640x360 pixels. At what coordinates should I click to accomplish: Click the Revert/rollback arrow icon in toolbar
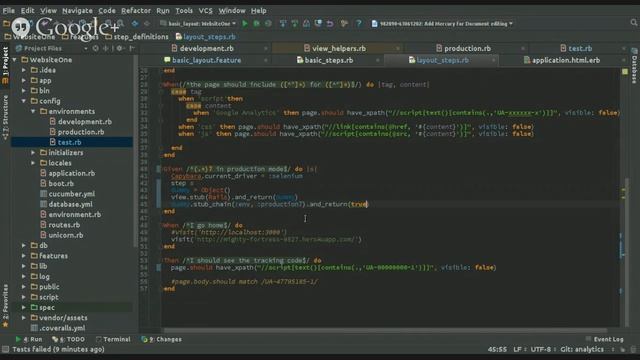point(330,24)
